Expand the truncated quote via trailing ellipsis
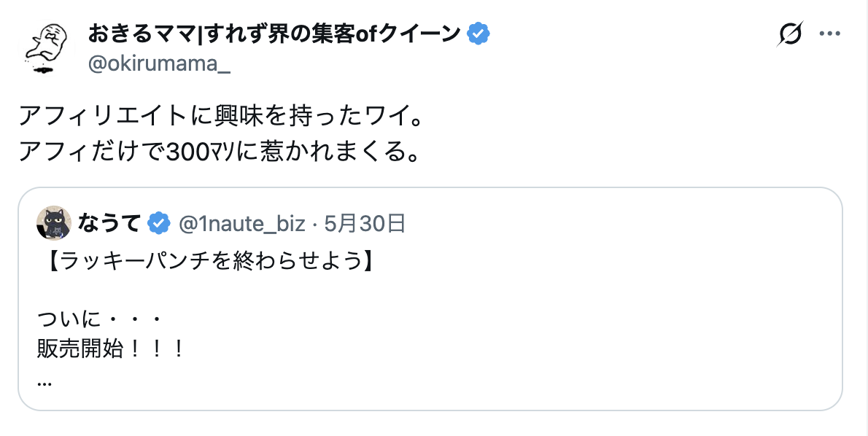 tap(44, 381)
